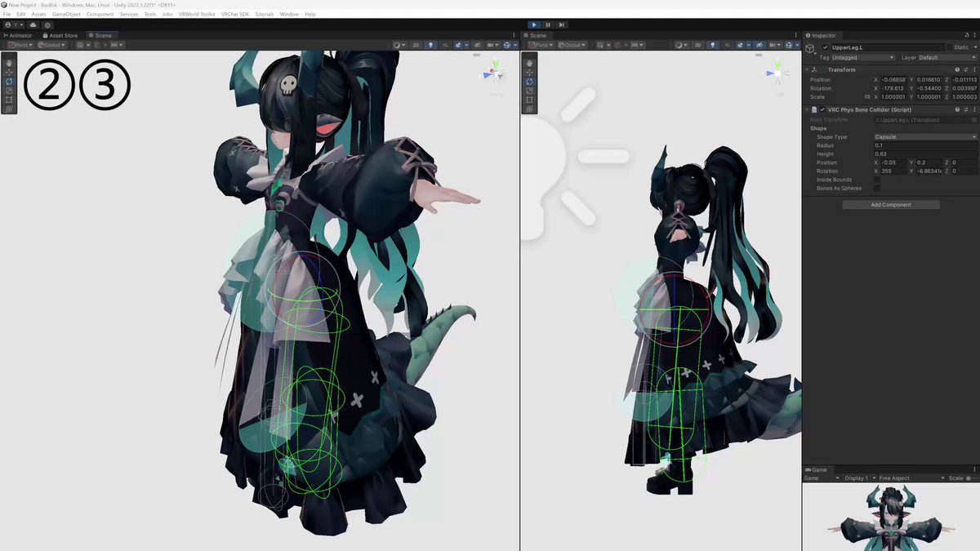
Task: Open the settings gear in top toolbar
Action: 47,25
